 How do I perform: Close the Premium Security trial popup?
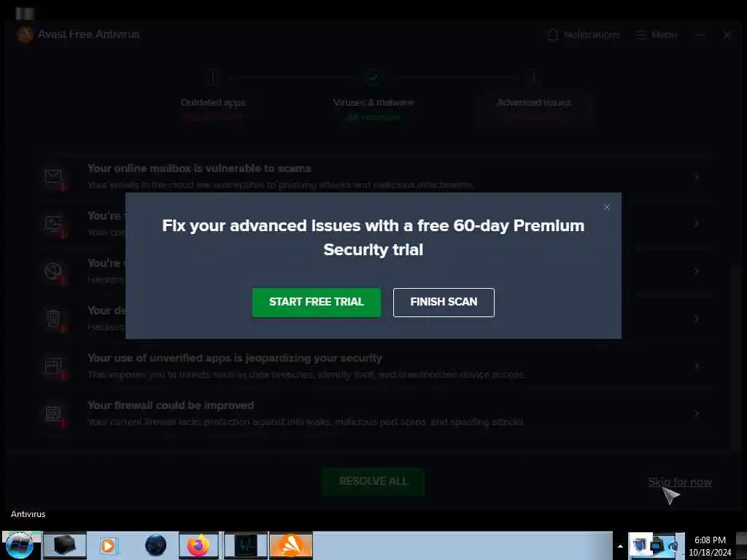606,207
